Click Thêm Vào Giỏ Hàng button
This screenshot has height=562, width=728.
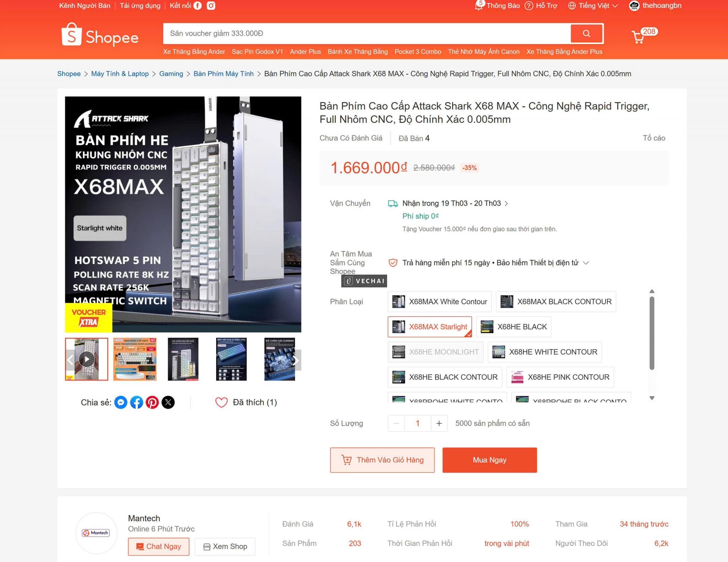[382, 460]
